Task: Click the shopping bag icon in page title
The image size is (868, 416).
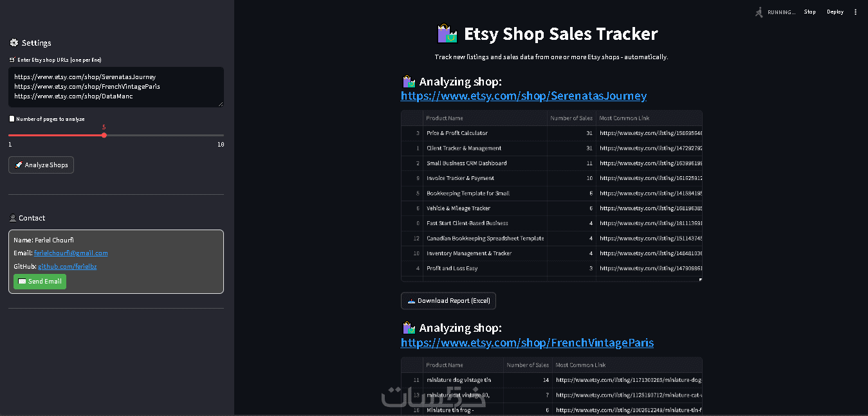Action: (447, 33)
